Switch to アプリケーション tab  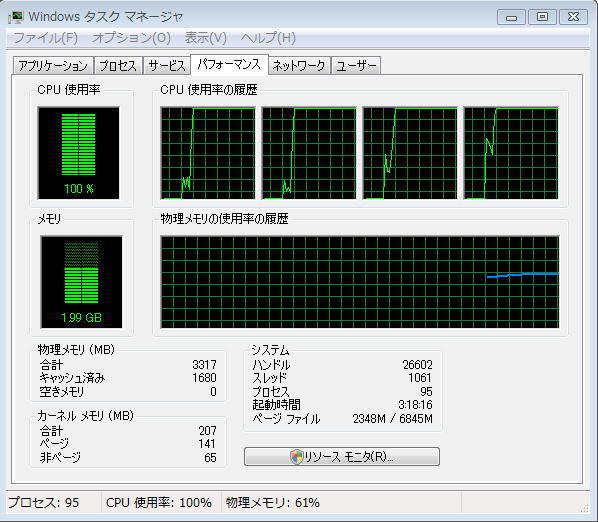(x=53, y=66)
